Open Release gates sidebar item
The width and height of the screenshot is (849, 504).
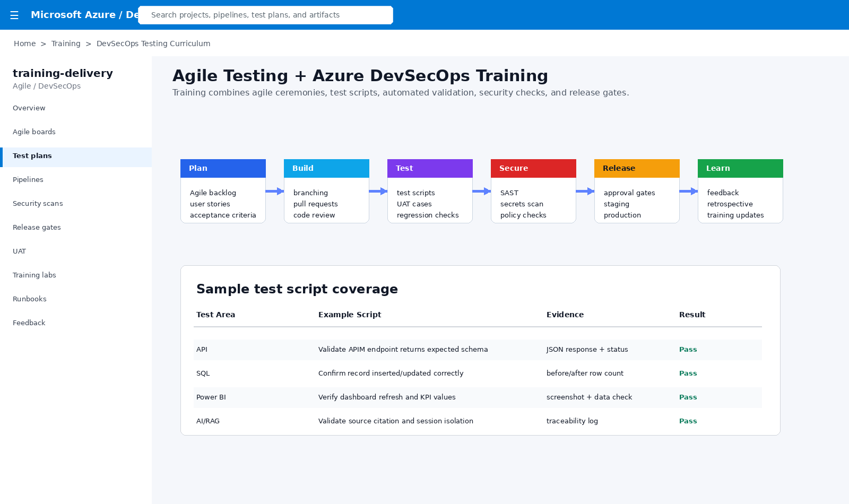76,228
